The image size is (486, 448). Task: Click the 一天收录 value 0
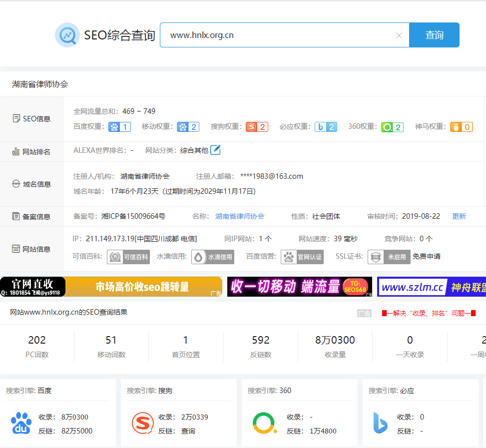click(410, 340)
